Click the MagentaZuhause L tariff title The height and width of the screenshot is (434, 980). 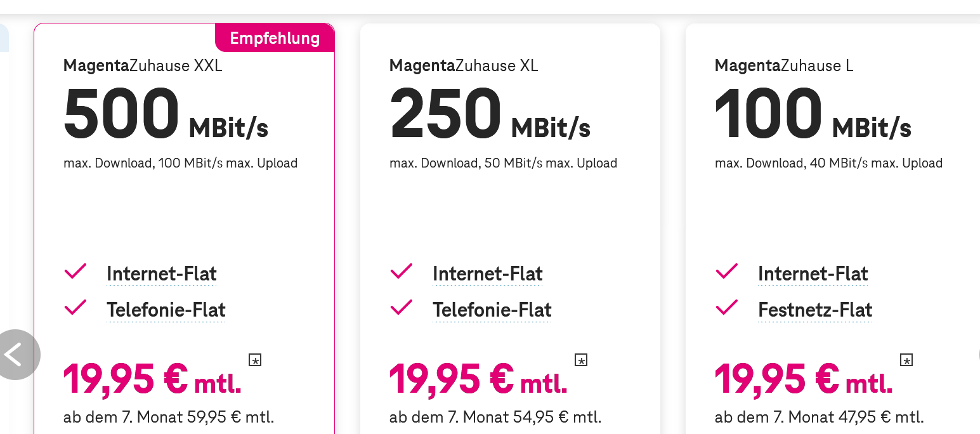tap(784, 65)
